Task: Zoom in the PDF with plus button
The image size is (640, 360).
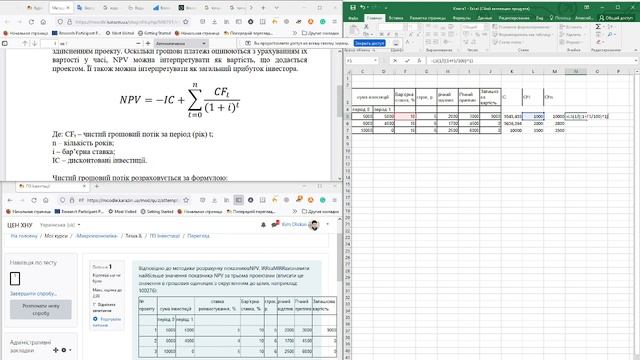Action: pos(148,43)
